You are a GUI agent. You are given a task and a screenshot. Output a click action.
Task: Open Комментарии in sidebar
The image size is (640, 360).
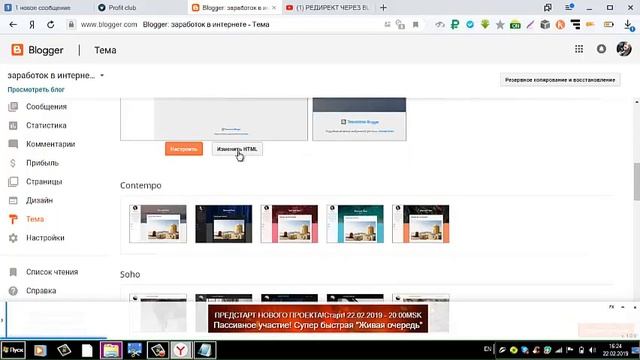point(51,144)
